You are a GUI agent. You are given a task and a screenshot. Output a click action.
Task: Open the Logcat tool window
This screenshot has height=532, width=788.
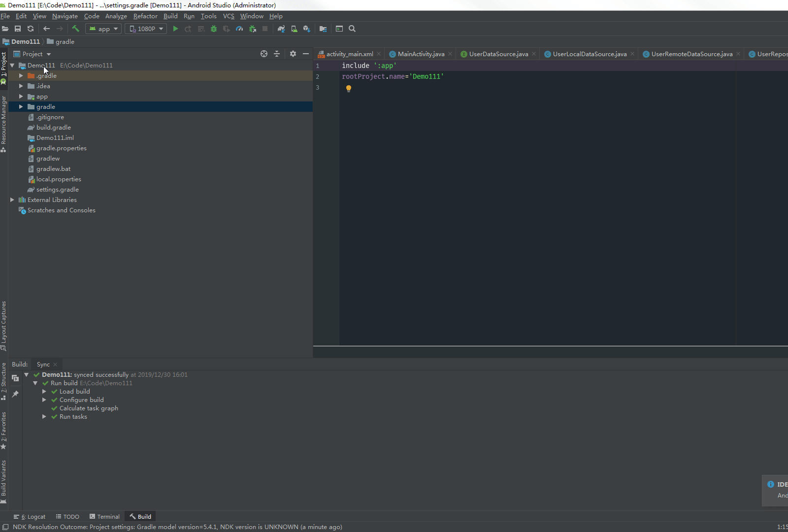pyautogui.click(x=30, y=517)
